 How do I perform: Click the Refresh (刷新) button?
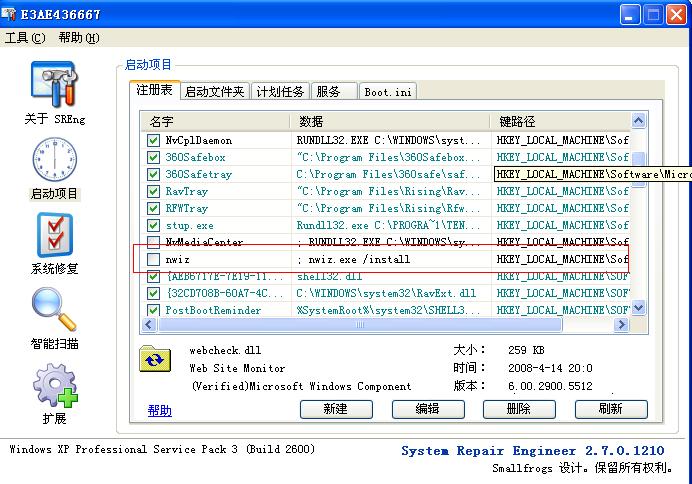611,409
